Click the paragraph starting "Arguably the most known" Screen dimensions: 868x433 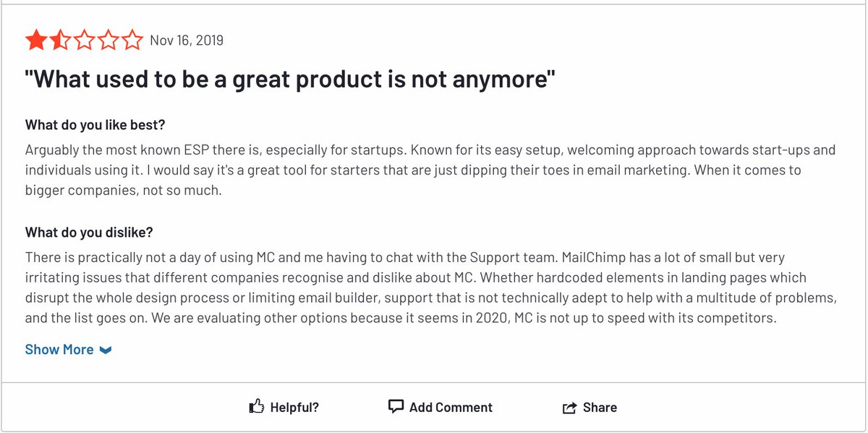click(x=430, y=171)
